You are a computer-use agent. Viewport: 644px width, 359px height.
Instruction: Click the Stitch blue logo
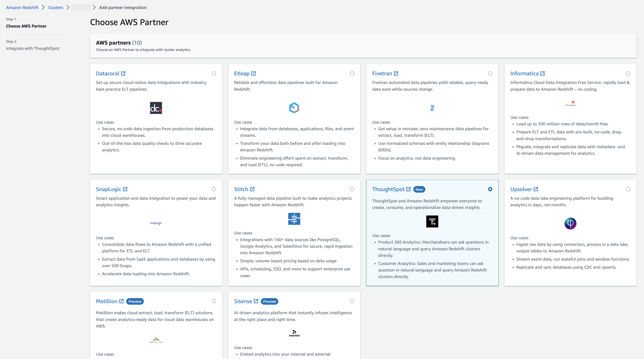294,219
